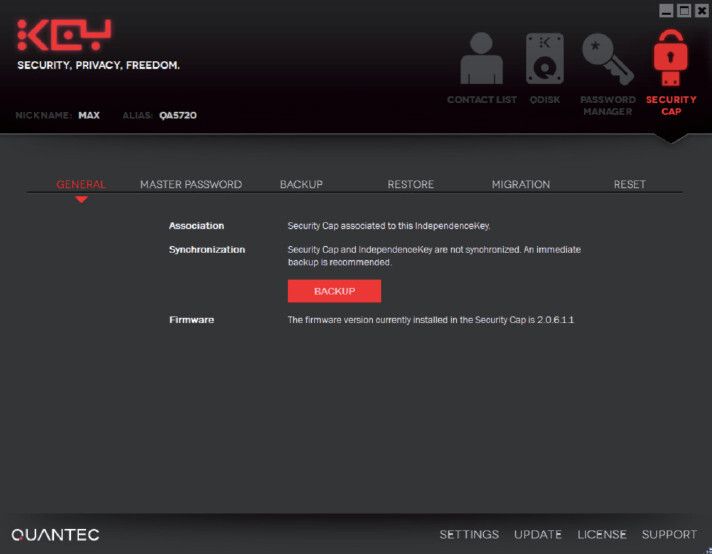Switch to the Master Password tab
This screenshot has height=554, width=712.
(x=191, y=184)
